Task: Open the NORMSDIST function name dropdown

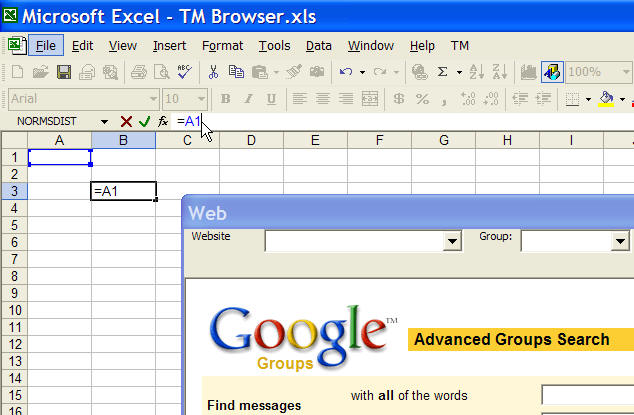Action: click(102, 121)
